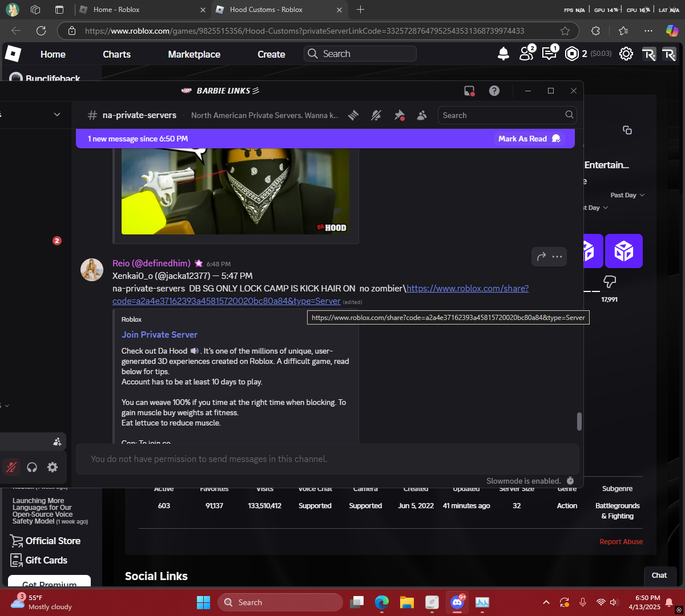Viewport: 685px width, 616px height.
Task: Click Roblox search field
Action: [360, 54]
